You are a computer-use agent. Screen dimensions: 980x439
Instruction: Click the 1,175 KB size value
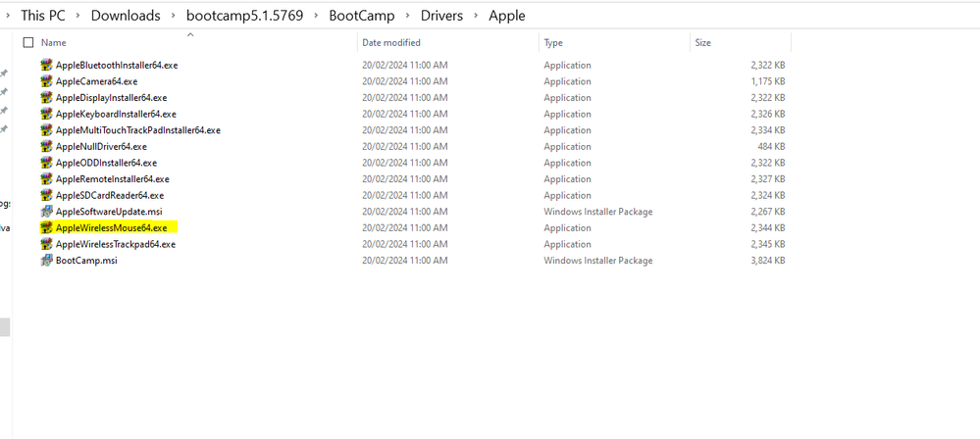pyautogui.click(x=768, y=81)
